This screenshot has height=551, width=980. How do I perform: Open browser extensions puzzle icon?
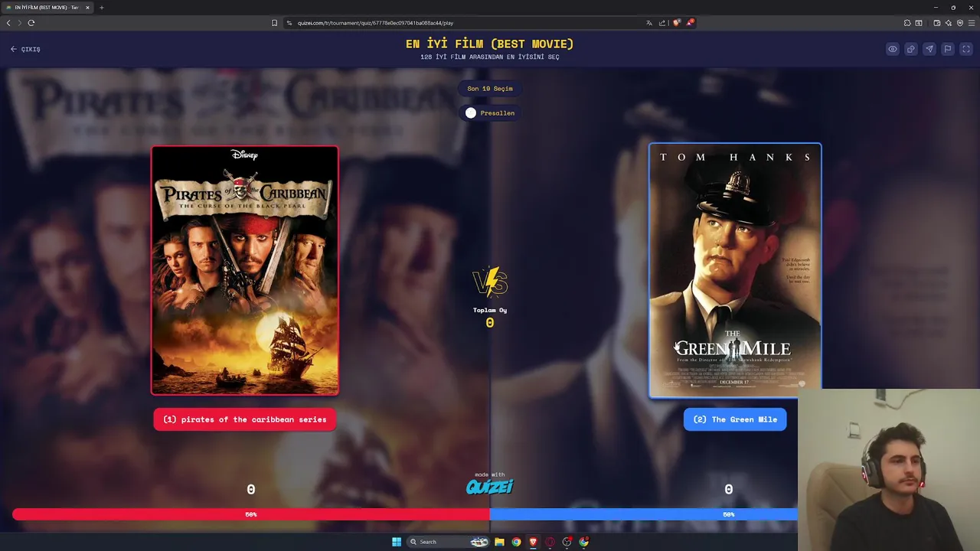click(x=907, y=23)
